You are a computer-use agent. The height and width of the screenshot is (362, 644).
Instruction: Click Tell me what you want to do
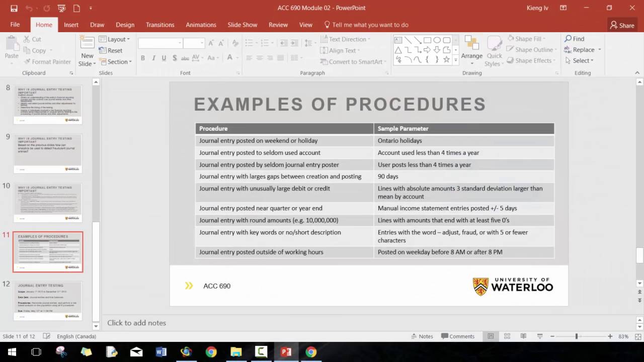pyautogui.click(x=366, y=25)
